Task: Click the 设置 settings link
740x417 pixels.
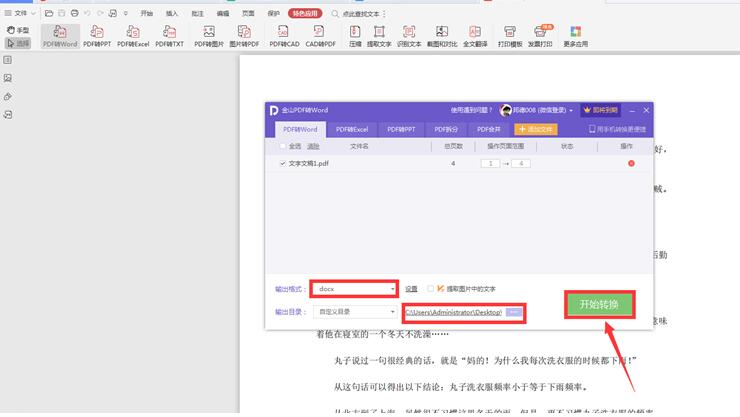Action: (x=411, y=289)
